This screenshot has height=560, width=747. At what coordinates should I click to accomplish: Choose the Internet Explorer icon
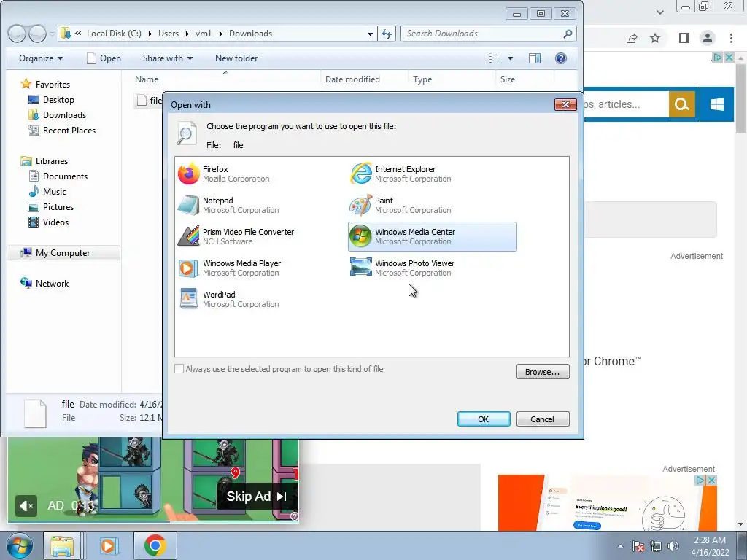pyautogui.click(x=360, y=174)
